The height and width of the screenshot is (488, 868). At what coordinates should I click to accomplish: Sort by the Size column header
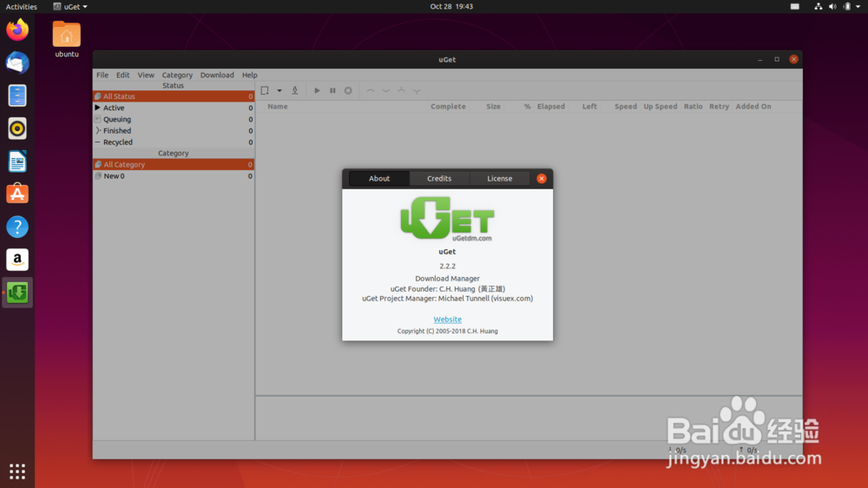(493, 106)
